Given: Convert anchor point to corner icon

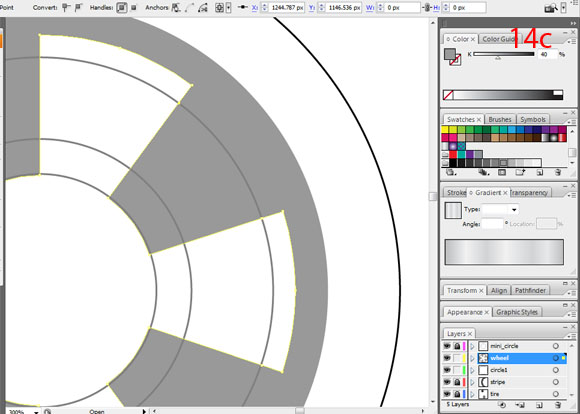Looking at the screenshot, I should (x=67, y=7).
